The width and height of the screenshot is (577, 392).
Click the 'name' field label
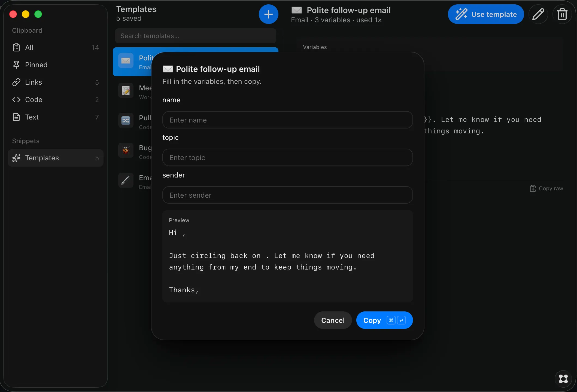(171, 100)
